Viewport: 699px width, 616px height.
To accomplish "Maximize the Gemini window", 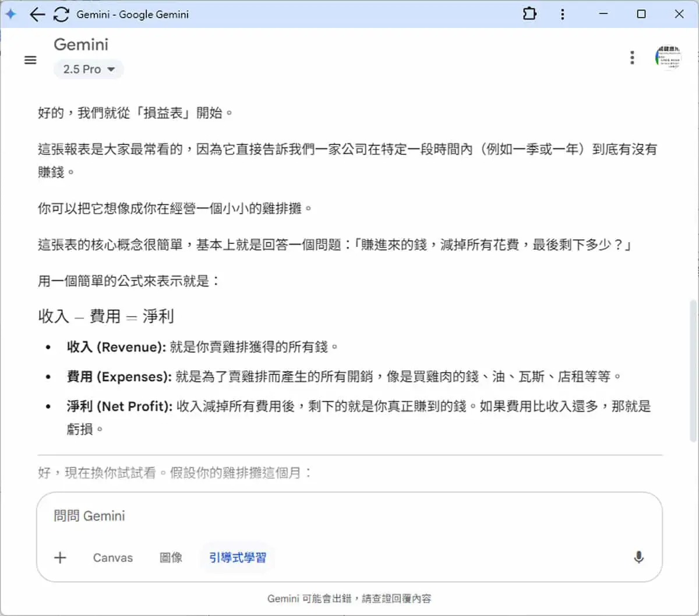I will pyautogui.click(x=641, y=14).
